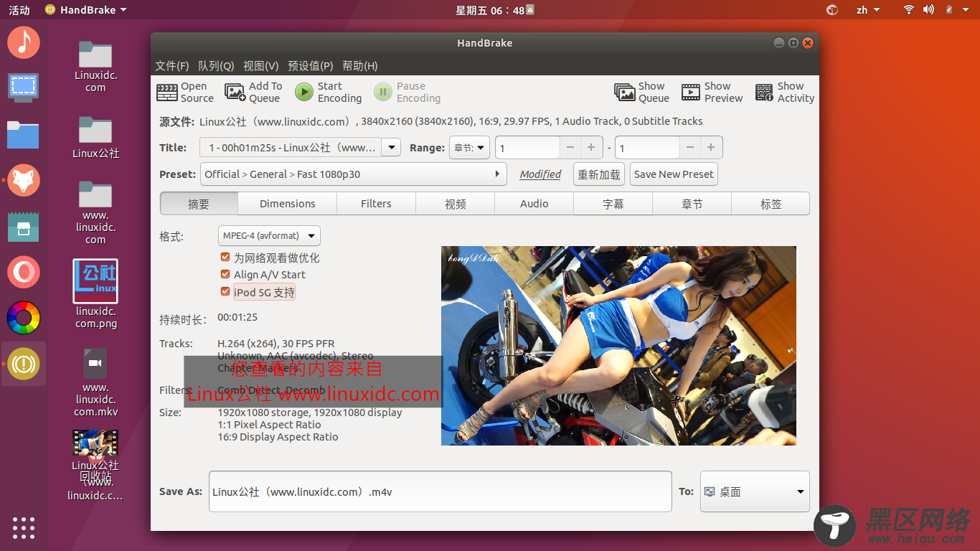This screenshot has width=980, height=551.
Task: Open the color wheel app in dock
Action: 24,318
